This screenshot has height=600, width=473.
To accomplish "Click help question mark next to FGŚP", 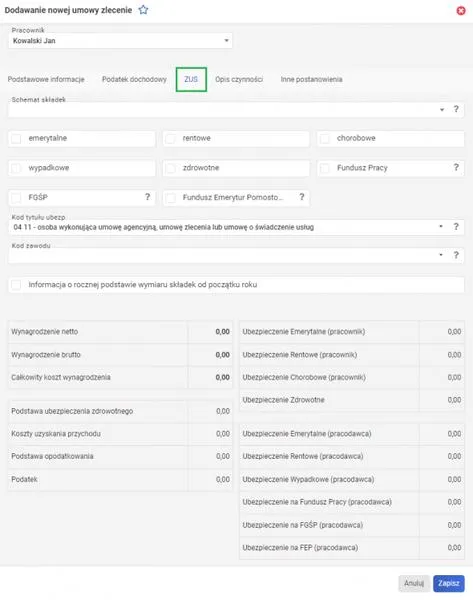I will click(147, 197).
